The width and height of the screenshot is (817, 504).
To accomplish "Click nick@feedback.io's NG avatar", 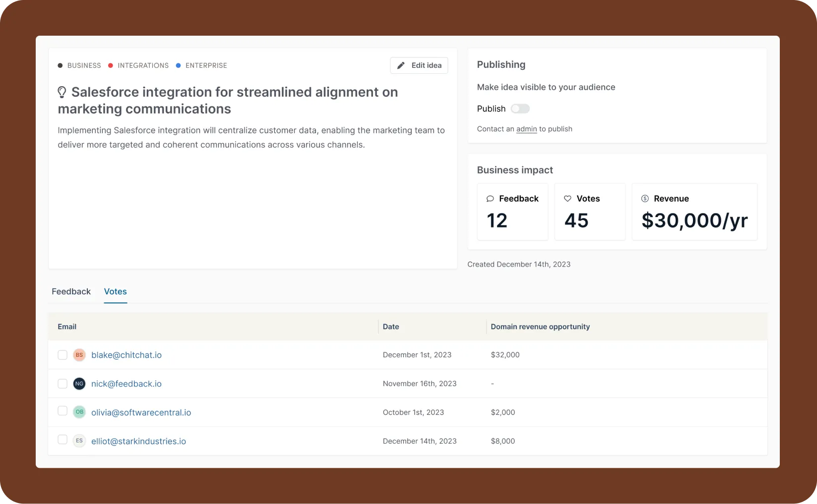I will (x=79, y=384).
